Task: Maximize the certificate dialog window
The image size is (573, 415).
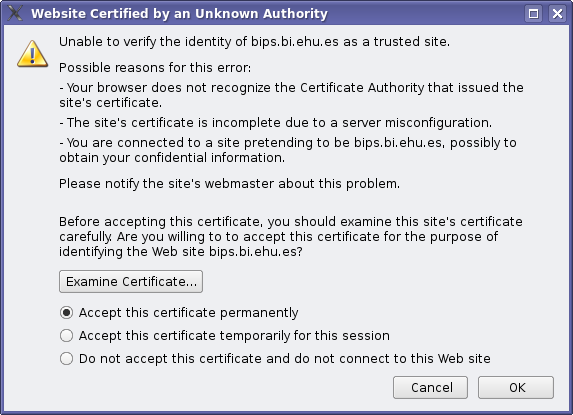Action: 534,14
